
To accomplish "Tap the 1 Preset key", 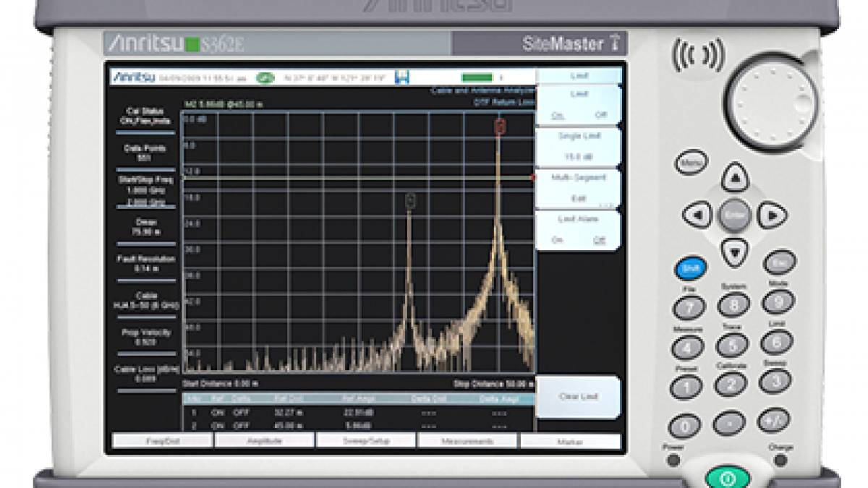I will click(x=685, y=388).
